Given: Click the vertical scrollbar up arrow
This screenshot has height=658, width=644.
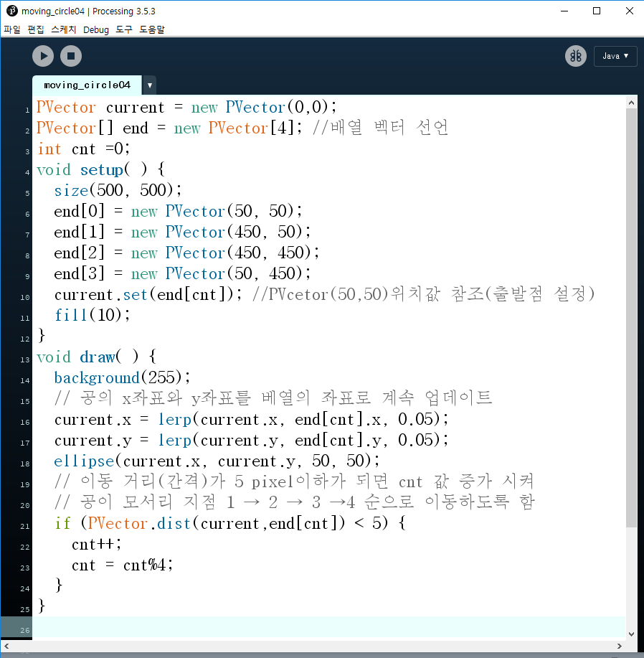Looking at the screenshot, I should pos(631,103).
